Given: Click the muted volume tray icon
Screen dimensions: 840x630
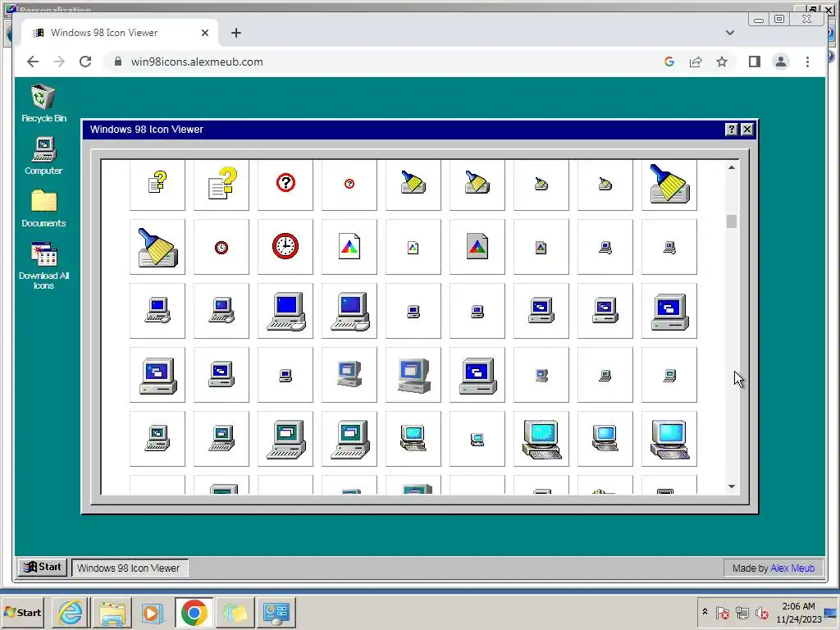Looking at the screenshot, I should 761,613.
